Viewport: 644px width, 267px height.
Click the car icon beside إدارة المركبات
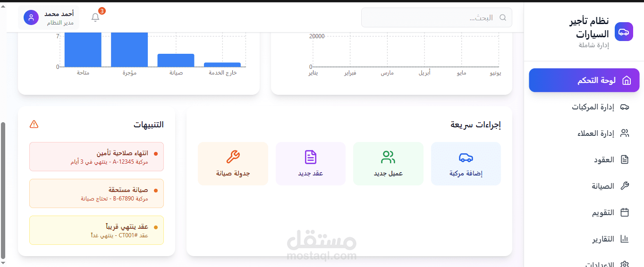point(625,107)
